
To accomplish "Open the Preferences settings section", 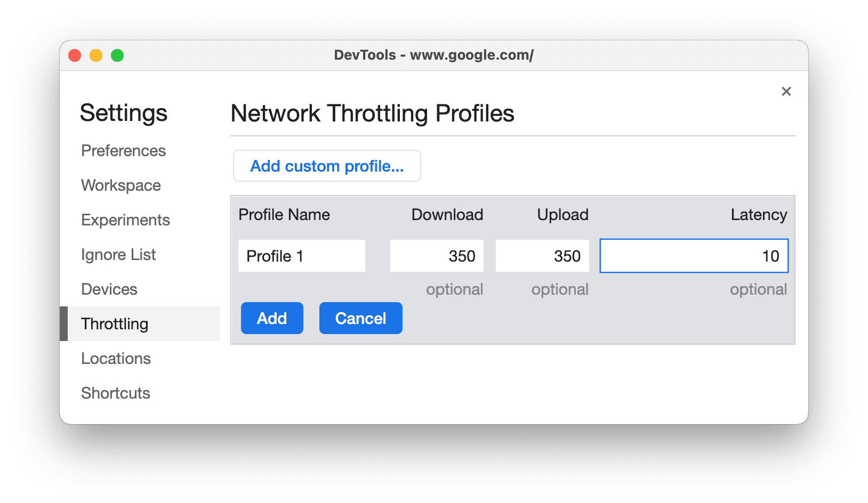I will coord(123,151).
